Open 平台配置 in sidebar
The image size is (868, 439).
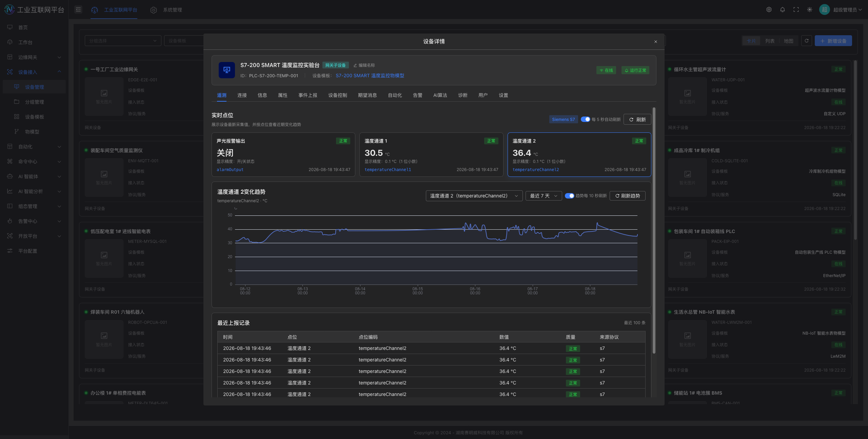[x=34, y=251]
